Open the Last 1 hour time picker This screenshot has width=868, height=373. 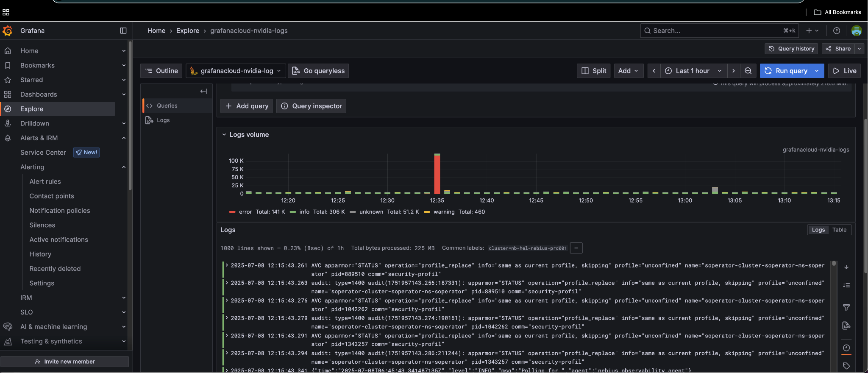[693, 71]
